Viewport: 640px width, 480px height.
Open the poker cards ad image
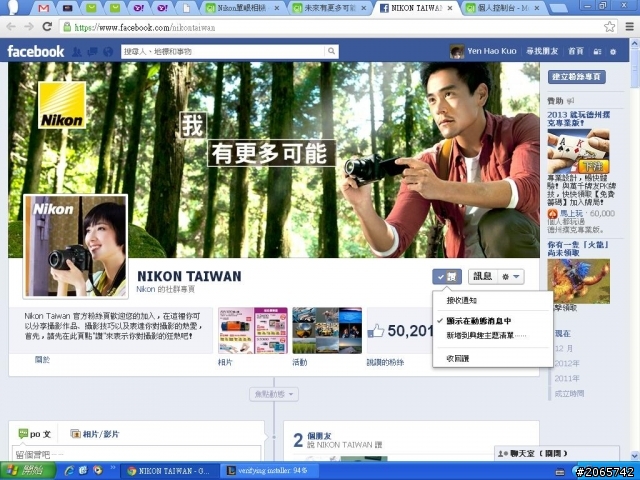pyautogui.click(x=578, y=151)
